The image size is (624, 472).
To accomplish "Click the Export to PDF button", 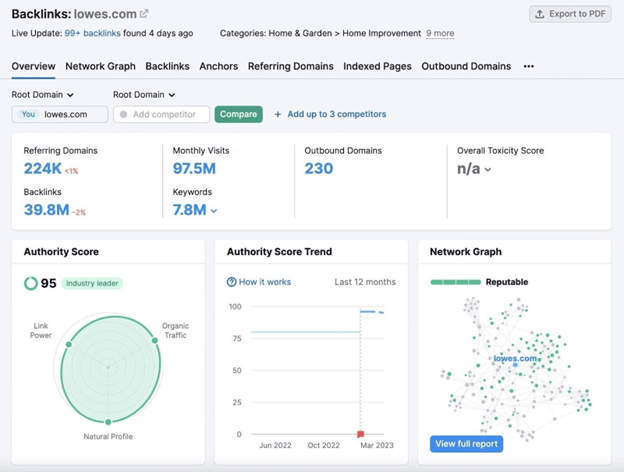I will [570, 14].
